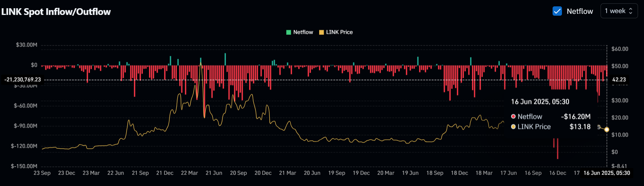
Task: Click the $30.00 right axis label
Action: click(x=620, y=101)
